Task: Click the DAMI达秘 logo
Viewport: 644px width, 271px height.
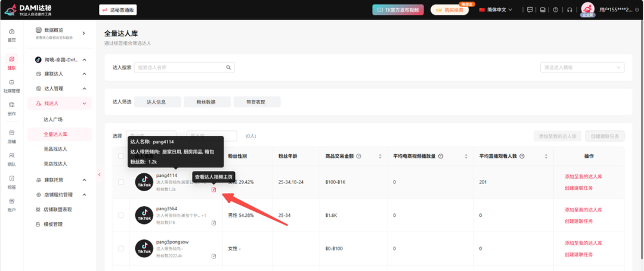Action: (28, 10)
